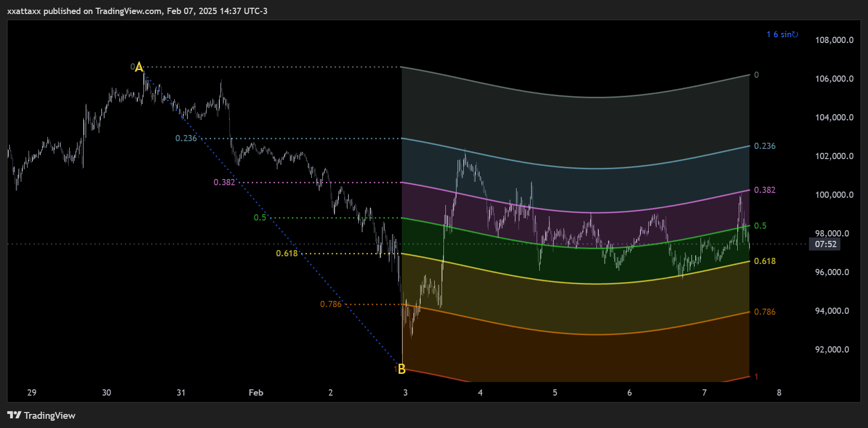Image resolution: width=868 pixels, height=428 pixels.
Task: Click the 0.786 label ending the orange curved band
Action: 765,312
